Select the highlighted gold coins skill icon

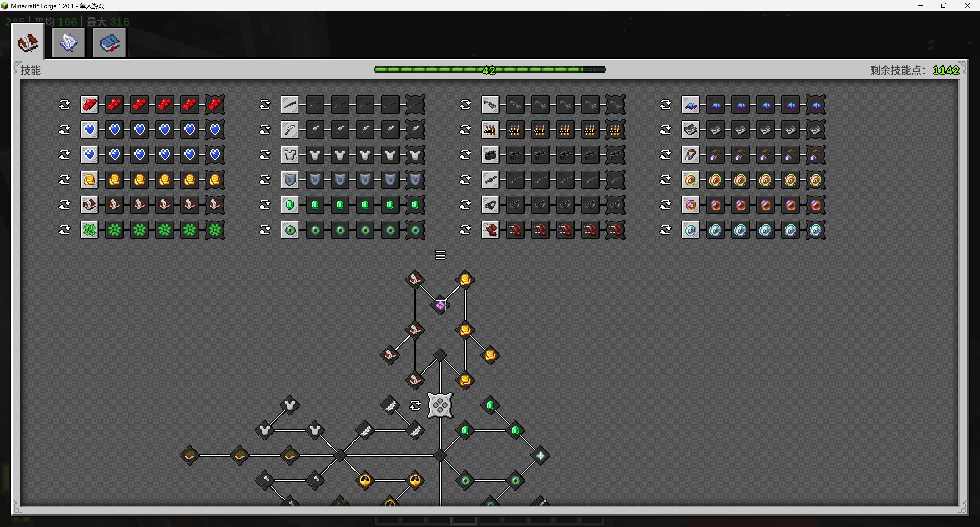click(90, 179)
